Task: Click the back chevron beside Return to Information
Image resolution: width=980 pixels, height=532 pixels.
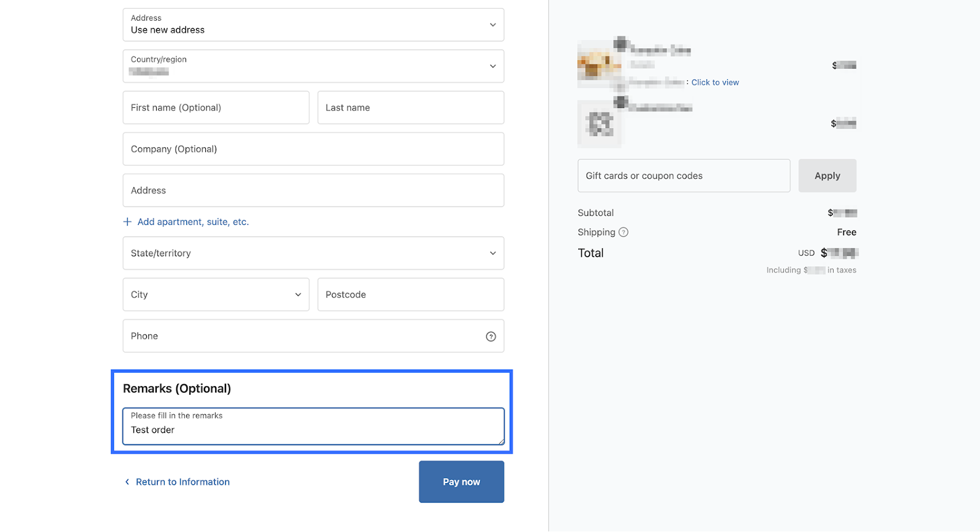Action: (x=127, y=482)
